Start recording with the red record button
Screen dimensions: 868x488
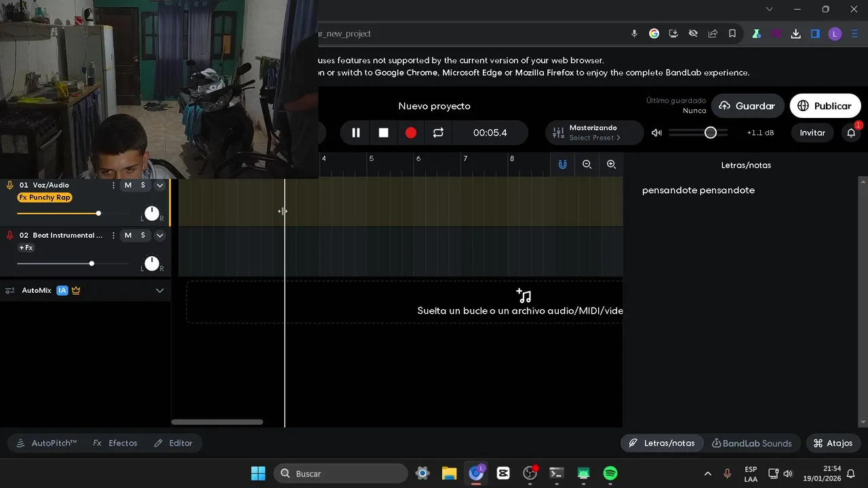pyautogui.click(x=411, y=133)
